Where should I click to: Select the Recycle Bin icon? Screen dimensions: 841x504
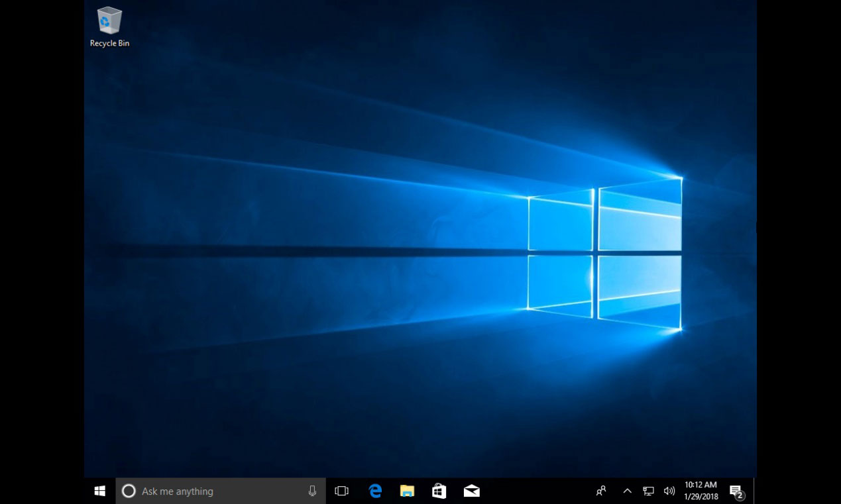click(x=109, y=20)
